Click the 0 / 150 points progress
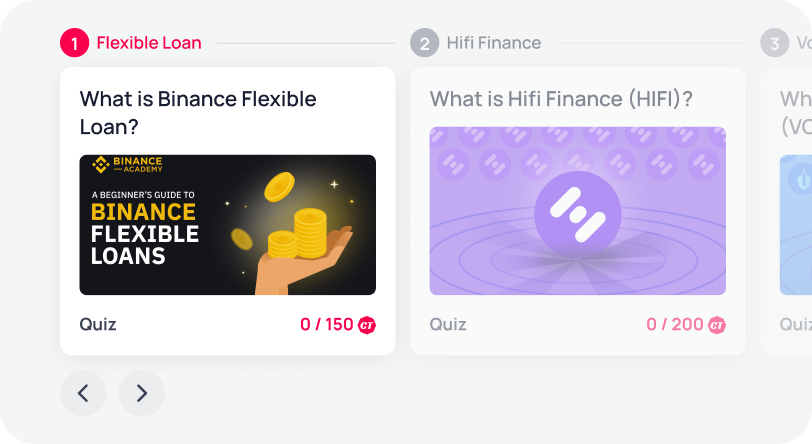812x444 pixels. pyautogui.click(x=326, y=324)
